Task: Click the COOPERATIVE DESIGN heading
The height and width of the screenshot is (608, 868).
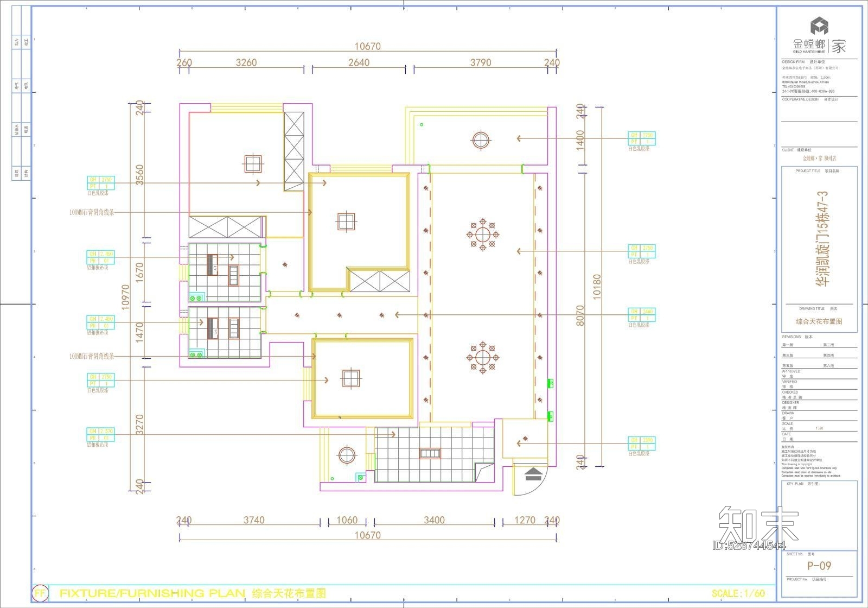Action: [x=800, y=99]
